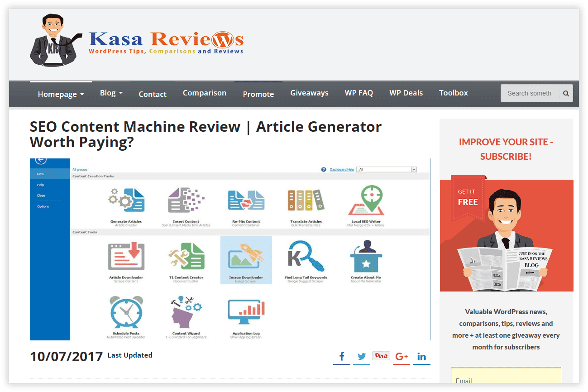Open the All groups filter combo box

(386, 169)
